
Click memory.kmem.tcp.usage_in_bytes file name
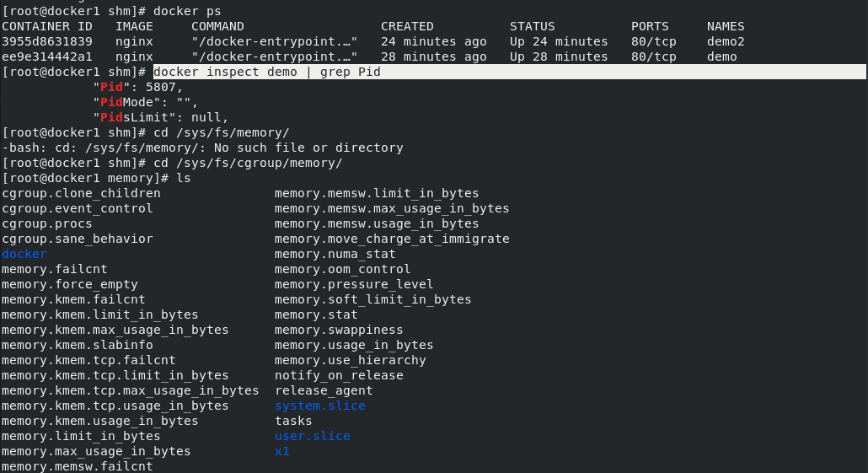[x=115, y=406]
